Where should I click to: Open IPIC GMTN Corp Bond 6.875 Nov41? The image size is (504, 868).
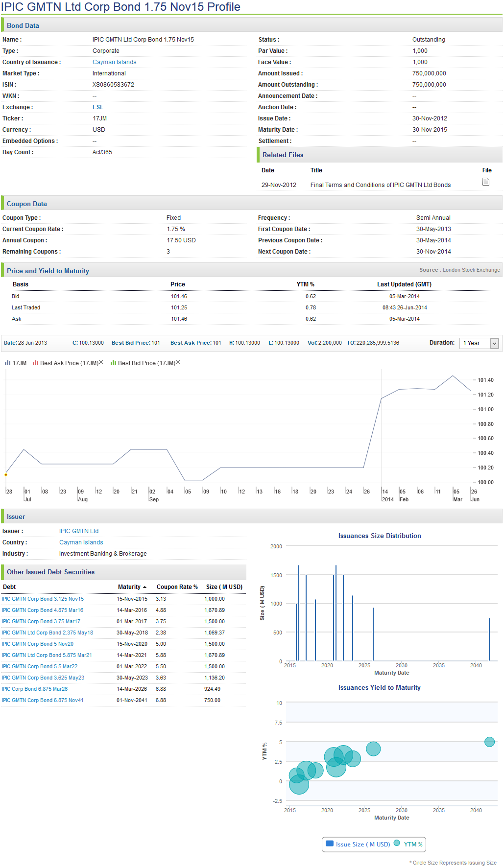coord(43,701)
